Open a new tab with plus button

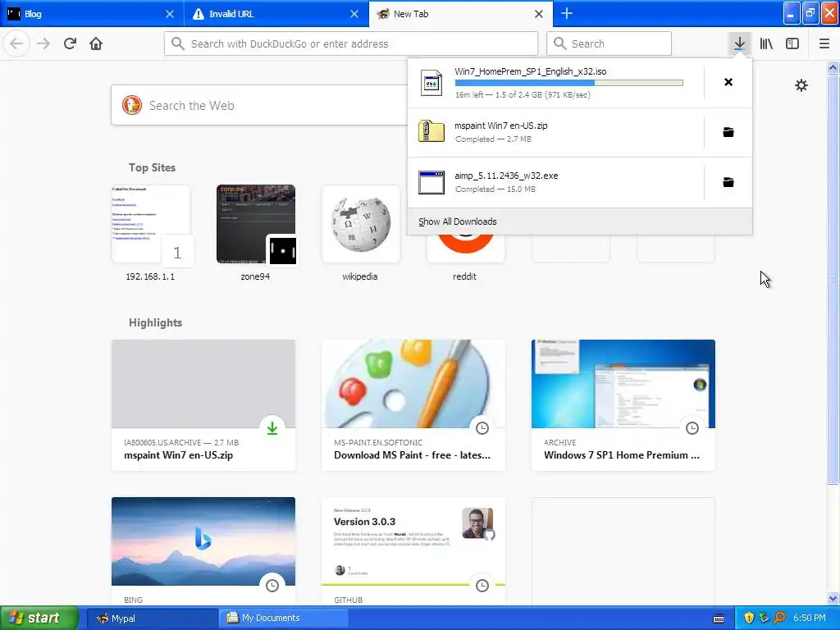[567, 13]
